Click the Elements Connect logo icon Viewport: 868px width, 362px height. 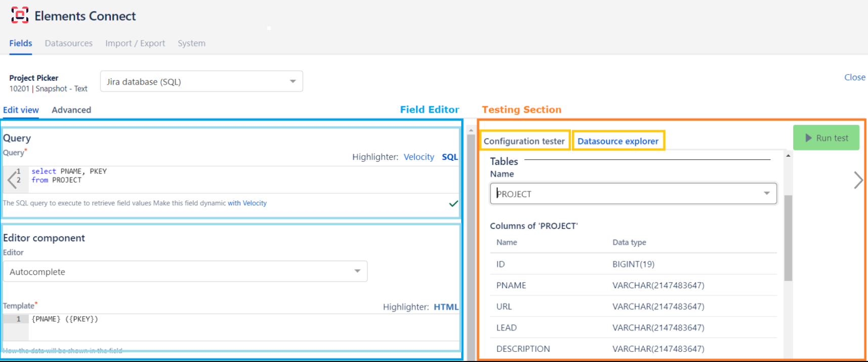point(20,15)
